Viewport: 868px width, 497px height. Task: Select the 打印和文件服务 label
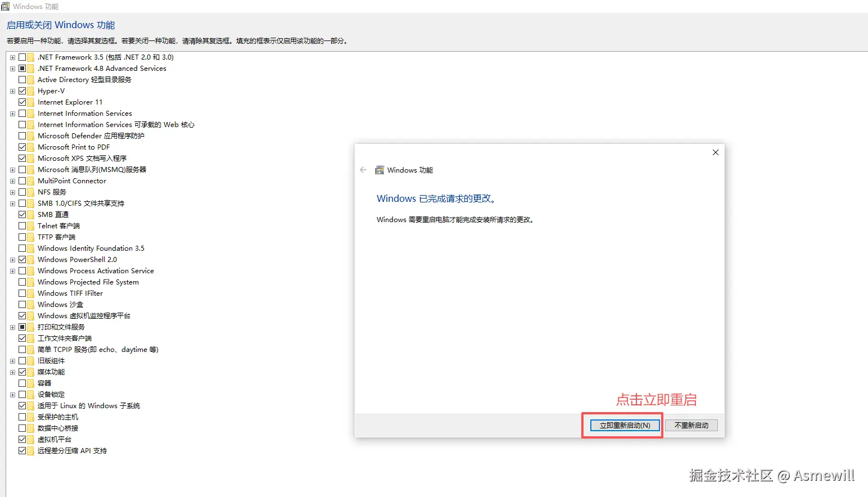click(x=61, y=327)
